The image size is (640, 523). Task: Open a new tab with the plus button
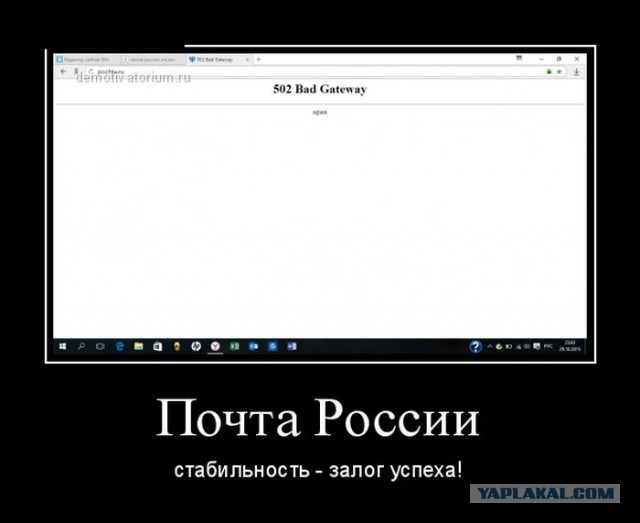point(258,60)
